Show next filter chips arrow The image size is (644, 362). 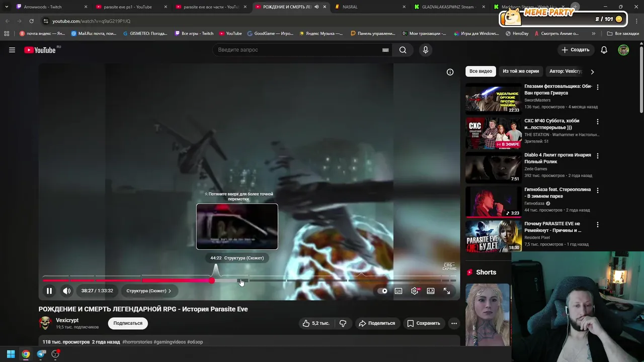(x=592, y=72)
